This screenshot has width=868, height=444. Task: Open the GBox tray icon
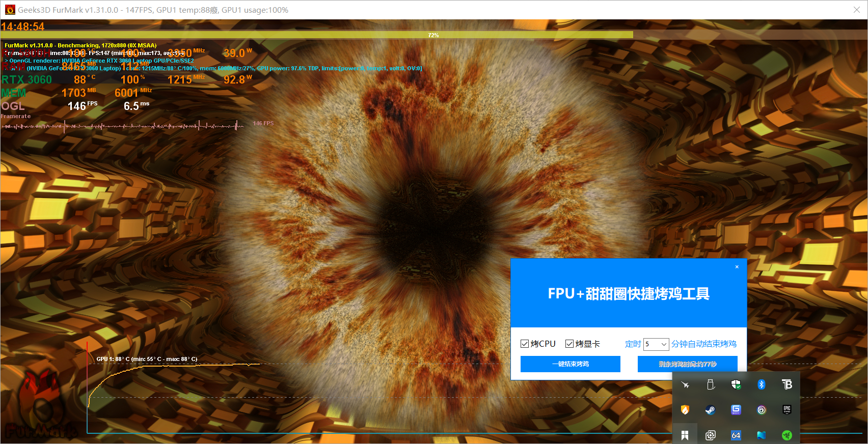click(x=736, y=410)
